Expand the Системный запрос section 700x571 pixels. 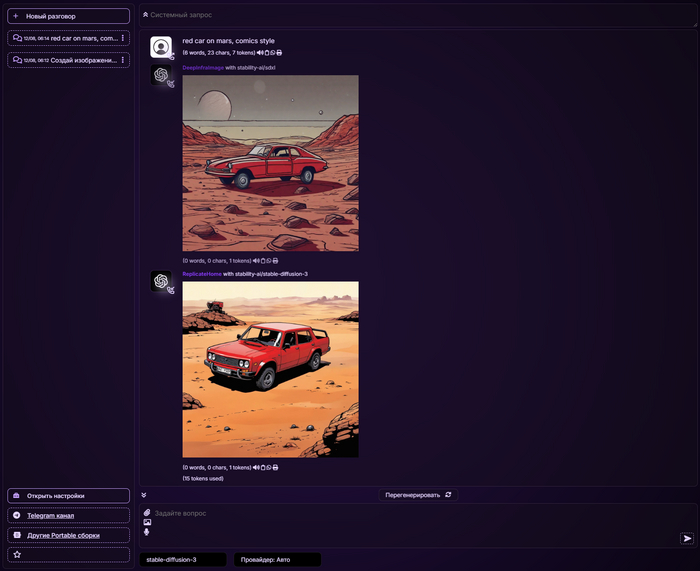145,15
